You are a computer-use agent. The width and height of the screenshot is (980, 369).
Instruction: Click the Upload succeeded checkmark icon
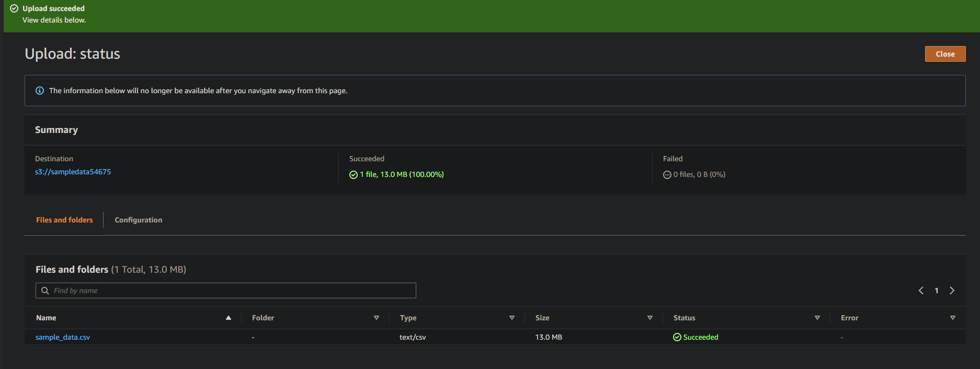tap(14, 8)
